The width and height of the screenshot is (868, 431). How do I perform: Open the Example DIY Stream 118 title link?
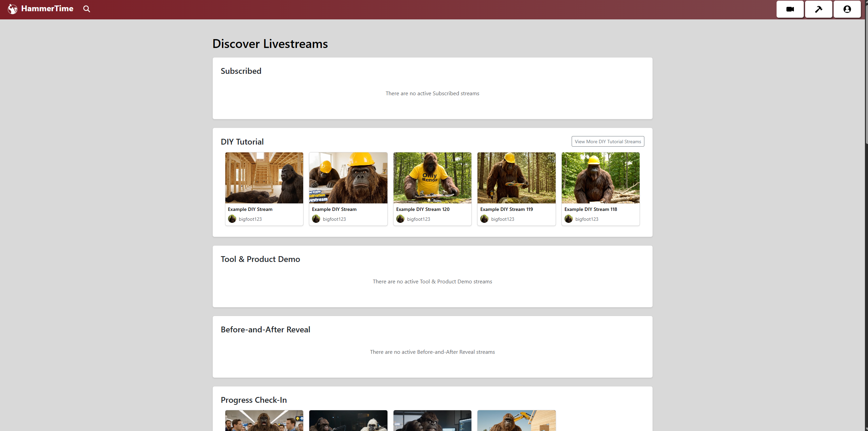[x=590, y=209]
